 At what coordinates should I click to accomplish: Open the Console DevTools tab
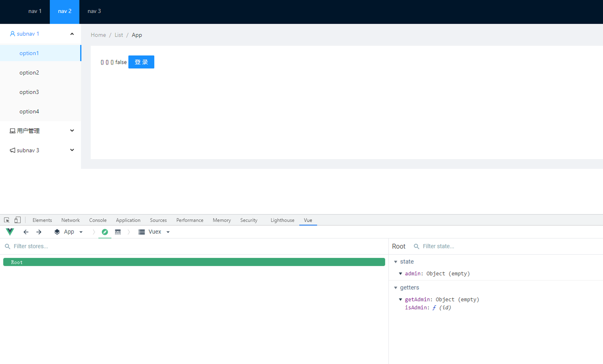point(98,220)
